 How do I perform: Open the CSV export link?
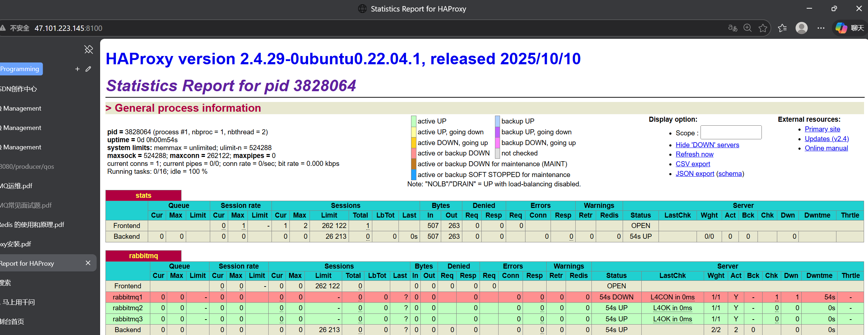pos(693,164)
